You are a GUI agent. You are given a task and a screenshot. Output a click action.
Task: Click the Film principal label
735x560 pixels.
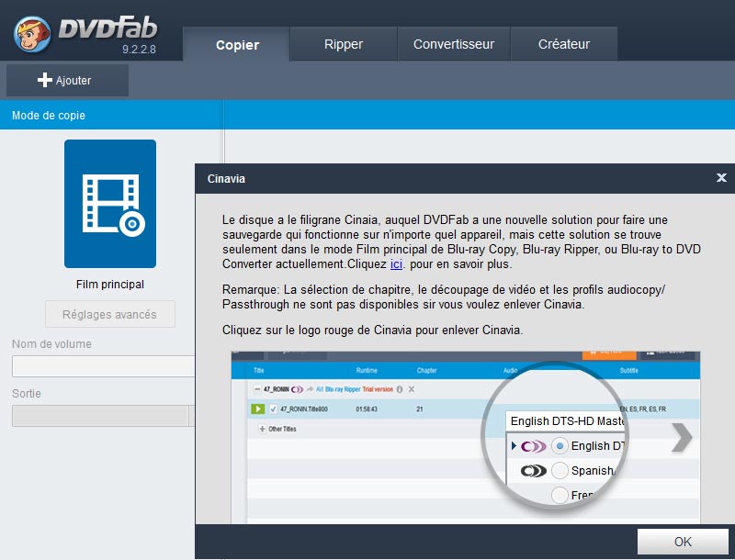pyautogui.click(x=110, y=285)
